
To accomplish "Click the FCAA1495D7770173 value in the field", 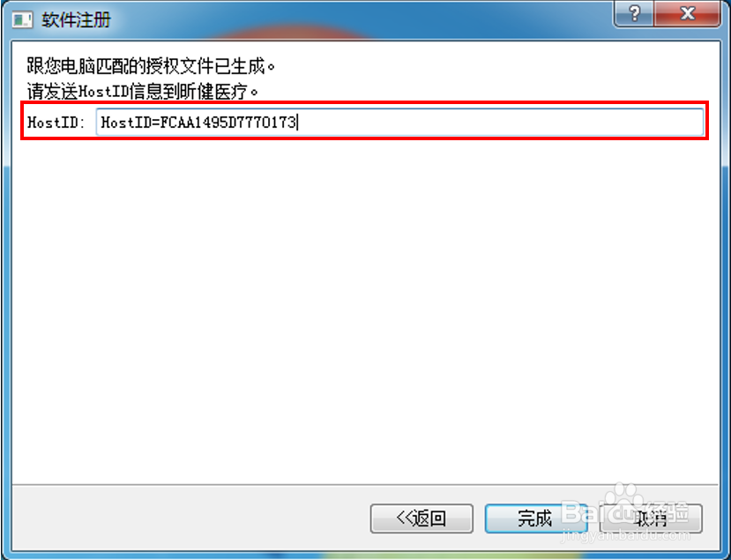I will coord(228,123).
